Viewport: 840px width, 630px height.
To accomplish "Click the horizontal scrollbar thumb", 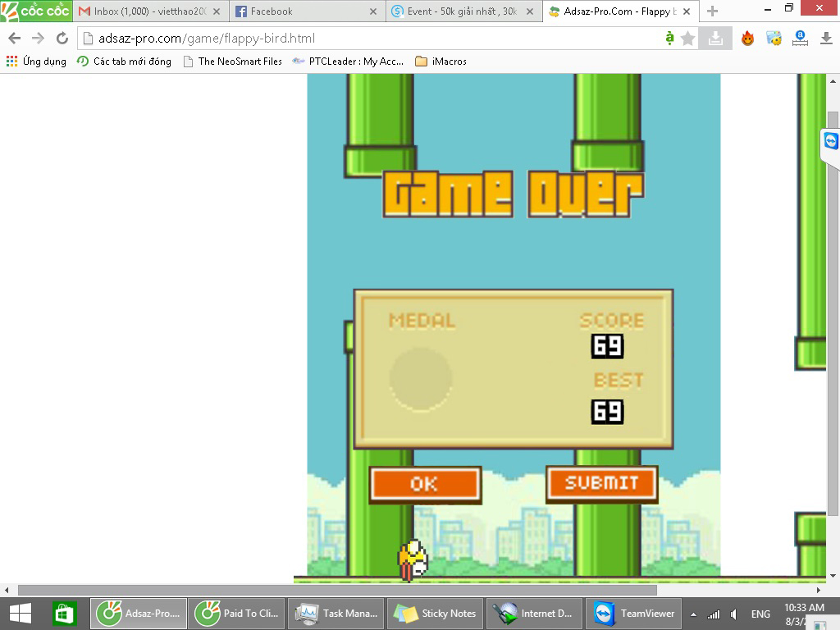I will (x=337, y=590).
